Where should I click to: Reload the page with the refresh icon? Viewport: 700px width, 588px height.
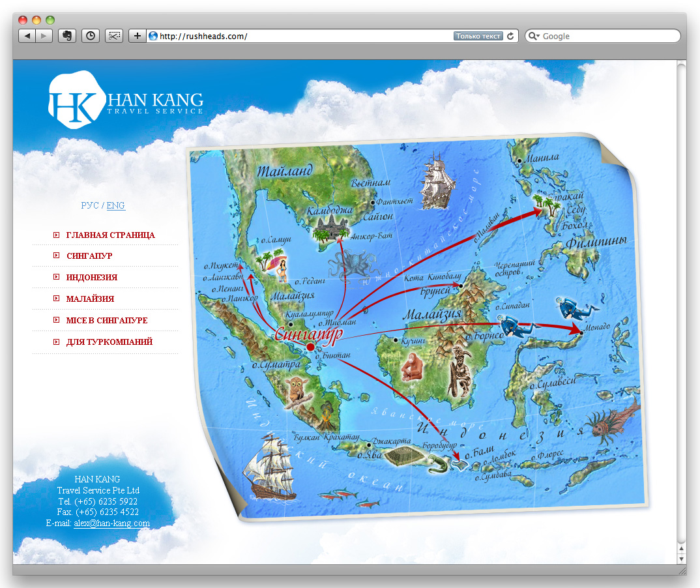point(511,36)
